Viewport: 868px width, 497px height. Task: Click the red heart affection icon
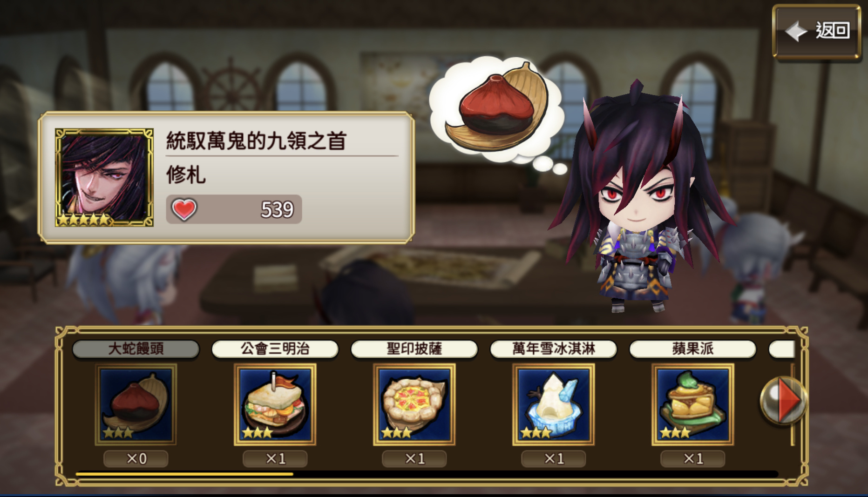pos(184,209)
